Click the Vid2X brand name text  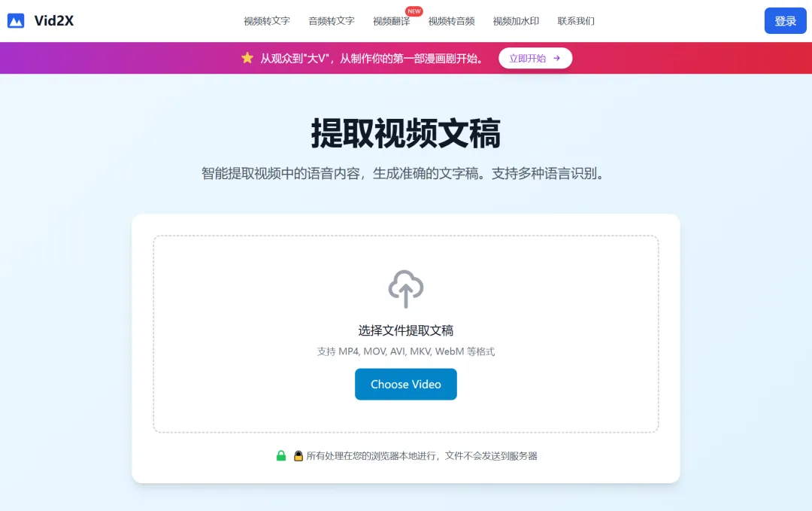click(x=54, y=21)
